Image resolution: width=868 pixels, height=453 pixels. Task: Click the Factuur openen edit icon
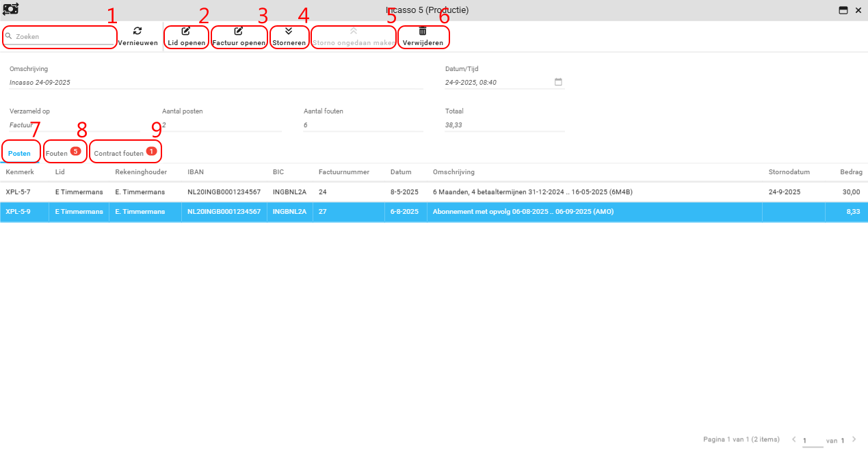click(239, 31)
